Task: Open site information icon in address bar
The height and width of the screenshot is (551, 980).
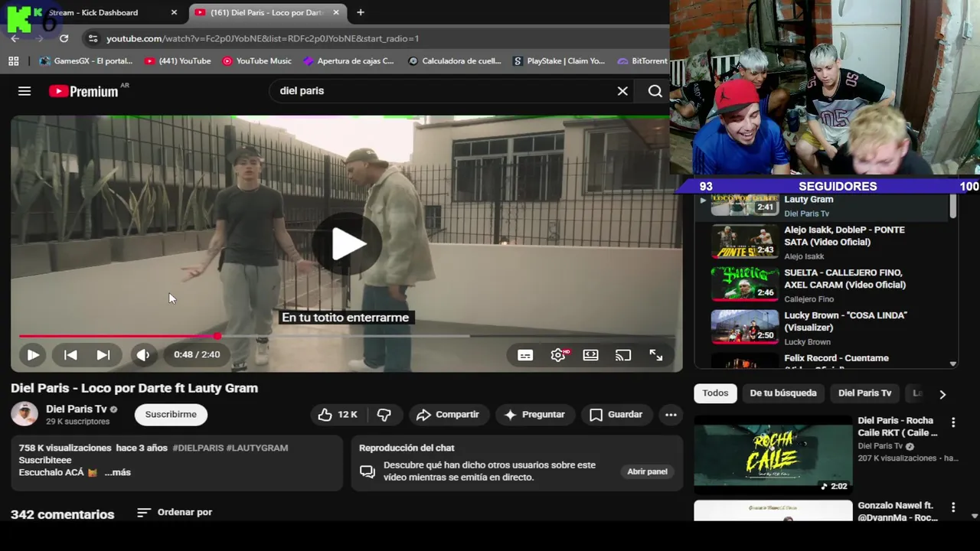Action: coord(93,38)
